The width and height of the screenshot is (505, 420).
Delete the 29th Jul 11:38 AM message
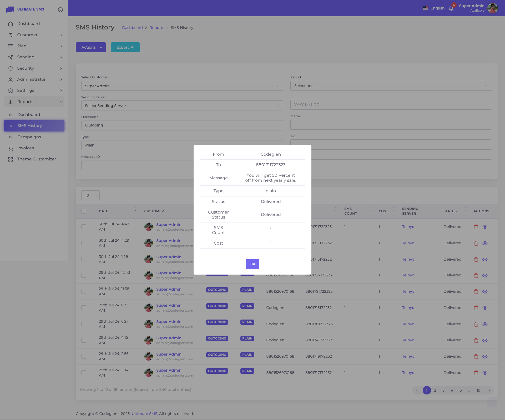(x=476, y=291)
